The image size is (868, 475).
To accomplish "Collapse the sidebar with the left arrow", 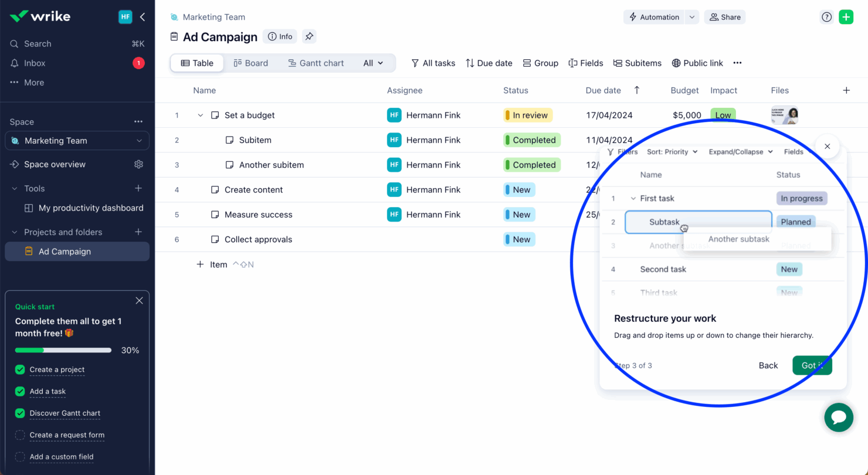I will tap(143, 17).
